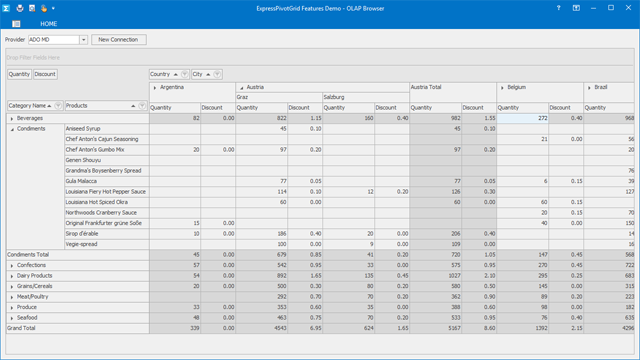This screenshot has height=360, width=640.
Task: Switch to the HOME ribbon tab
Action: click(49, 24)
